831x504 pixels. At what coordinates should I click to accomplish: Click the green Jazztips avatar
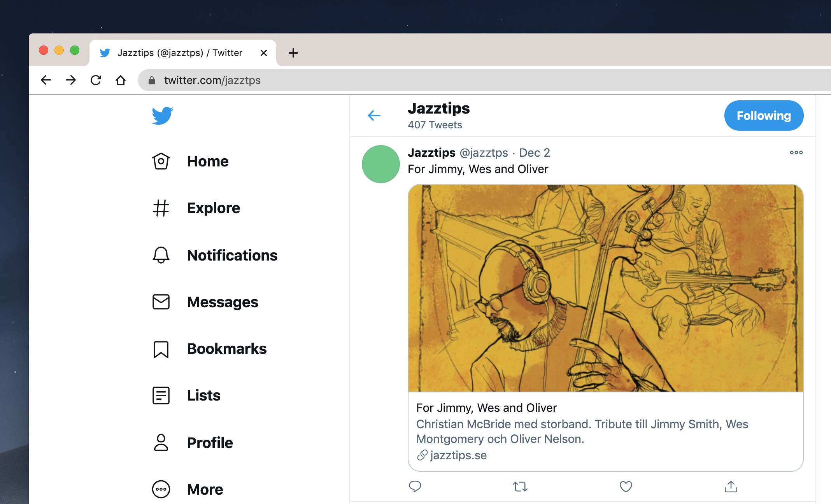click(x=381, y=164)
